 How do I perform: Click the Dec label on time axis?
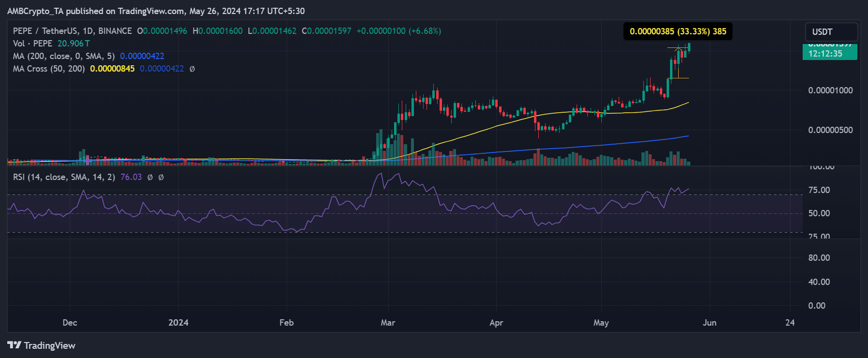click(x=70, y=323)
